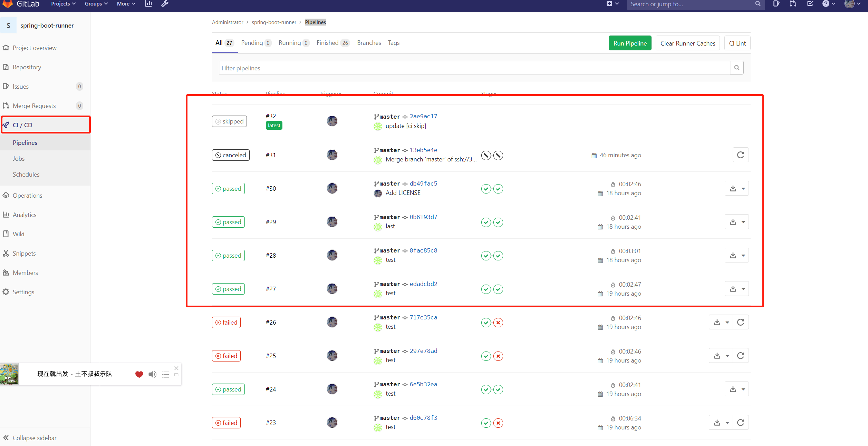Image resolution: width=868 pixels, height=446 pixels.
Task: Open commit link db49fac5
Action: (423, 184)
